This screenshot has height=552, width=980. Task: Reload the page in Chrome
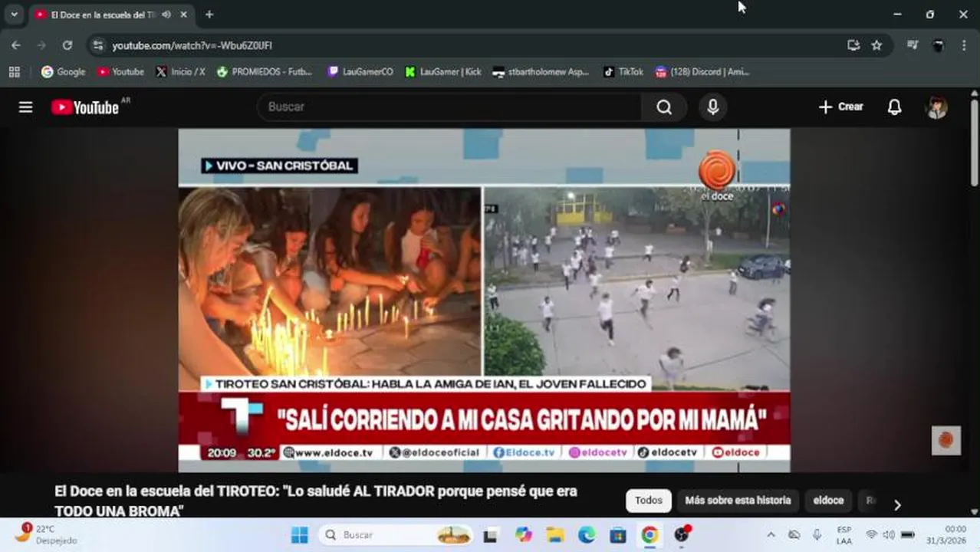pos(67,45)
